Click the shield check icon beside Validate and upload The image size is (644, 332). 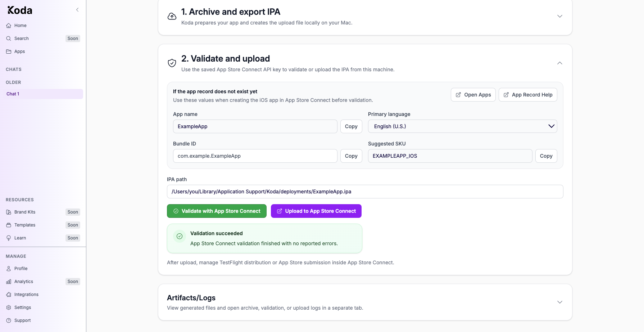[172, 63]
